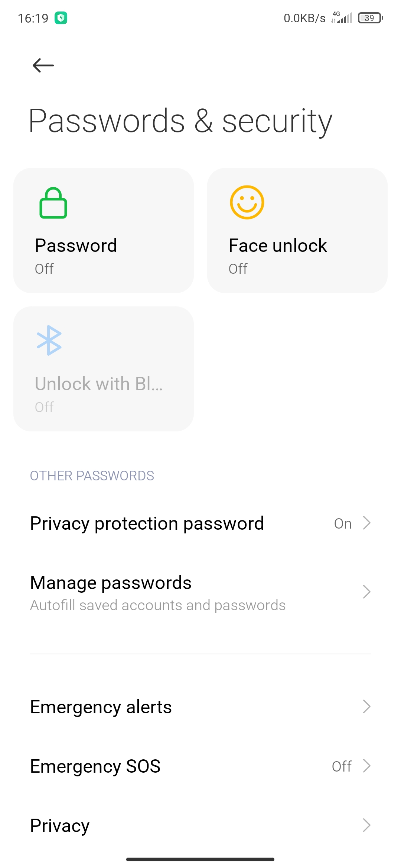The image size is (401, 868).
Task: Expand chevron beside Privacy protection password
Action: 367,523
